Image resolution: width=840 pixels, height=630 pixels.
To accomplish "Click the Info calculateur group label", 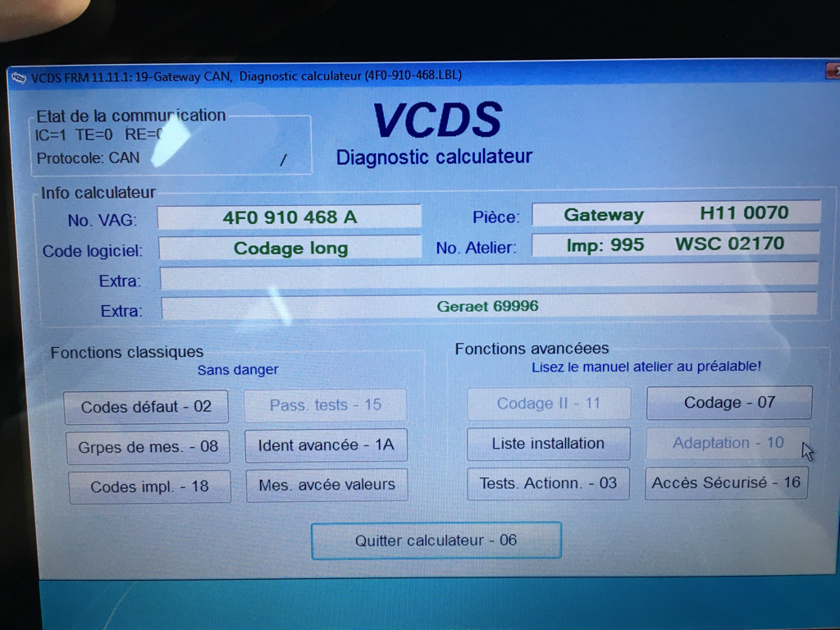I will 98,193.
